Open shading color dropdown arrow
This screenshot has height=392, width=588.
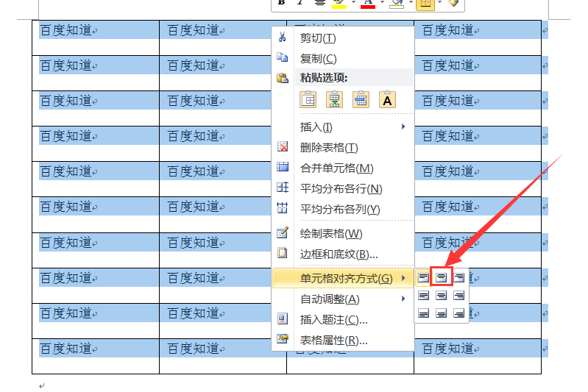[x=411, y=3]
